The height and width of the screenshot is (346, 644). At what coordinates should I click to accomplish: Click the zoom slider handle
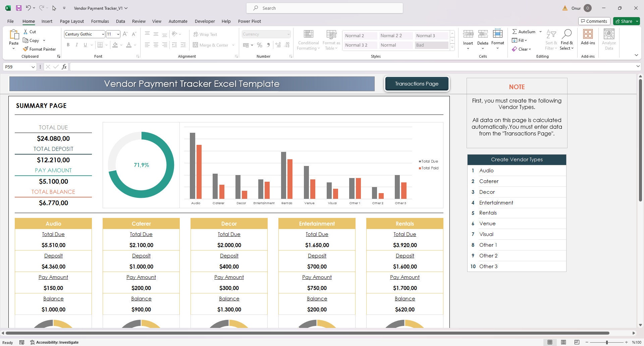(x=607, y=342)
